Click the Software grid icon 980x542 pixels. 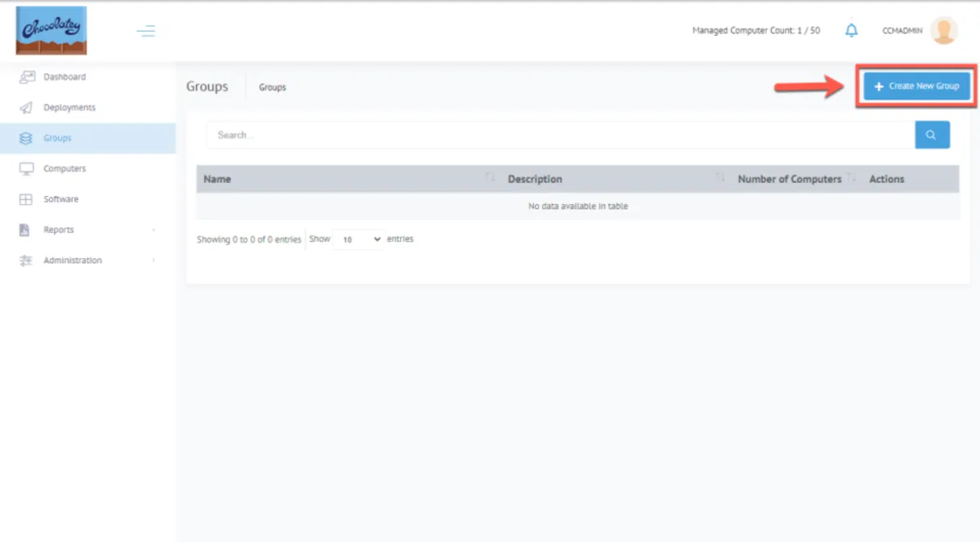26,199
